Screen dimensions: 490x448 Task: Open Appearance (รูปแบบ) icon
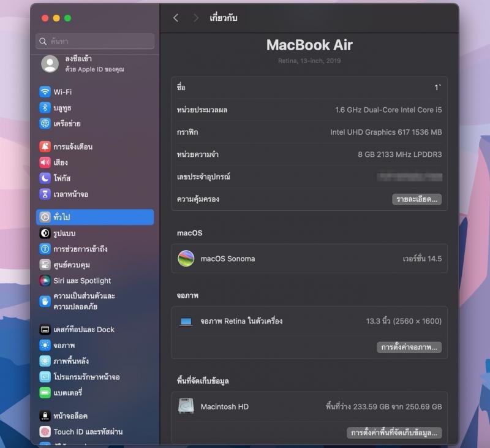pos(45,233)
